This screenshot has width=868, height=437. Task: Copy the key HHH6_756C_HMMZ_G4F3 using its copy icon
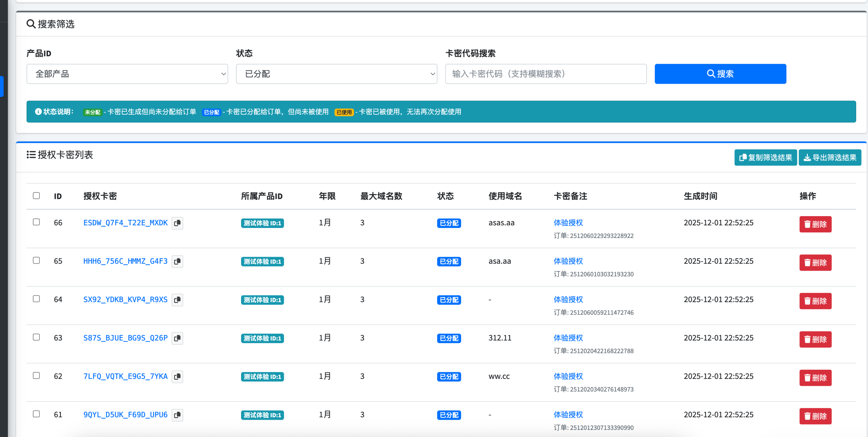177,262
